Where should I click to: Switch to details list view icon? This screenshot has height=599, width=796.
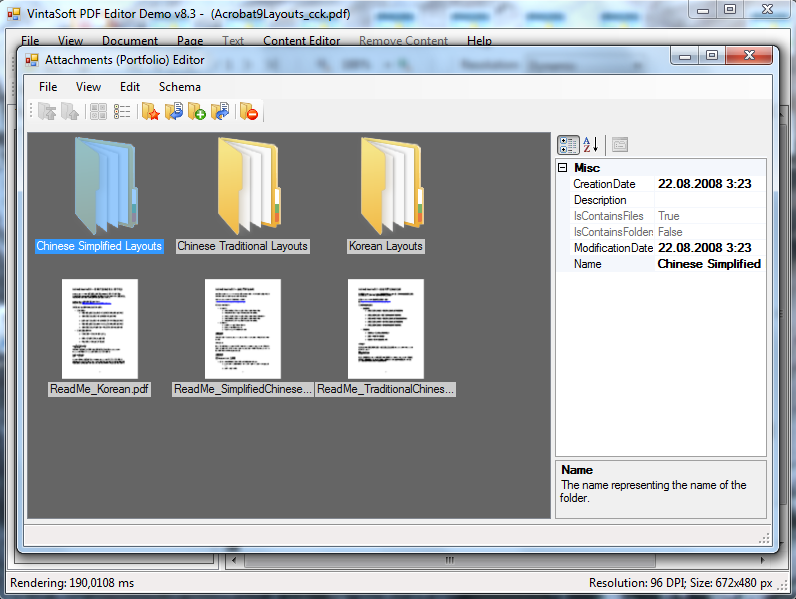coord(122,111)
